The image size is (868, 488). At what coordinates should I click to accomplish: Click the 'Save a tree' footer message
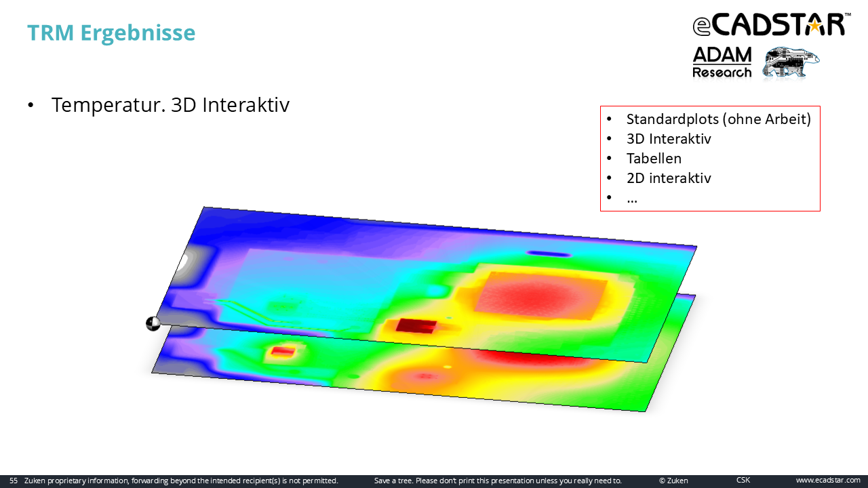[498, 481]
